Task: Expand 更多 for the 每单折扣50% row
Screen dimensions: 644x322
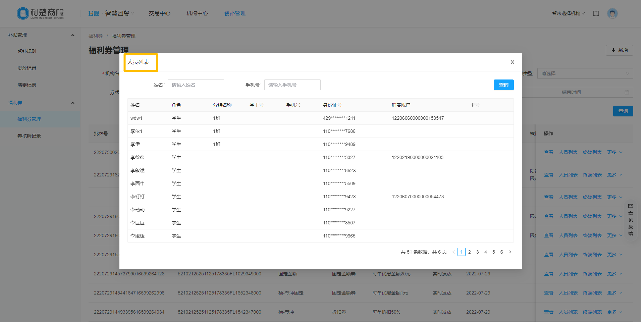Action: 614,312
